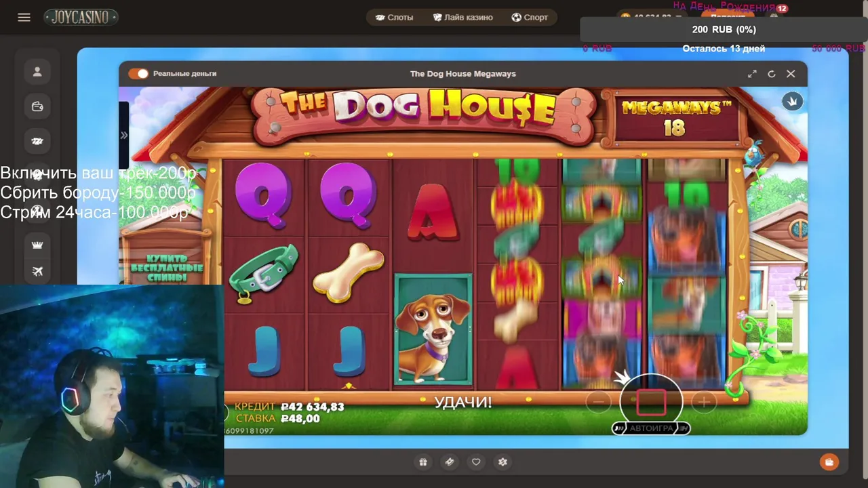This screenshot has height=488, width=868.
Task: Open the profile icon in the sidebar
Action: point(37,72)
